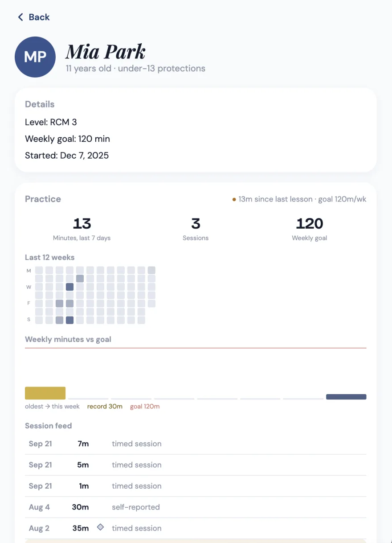Open the Sep 21 7m timed session row
The image size is (392, 543).
point(196,444)
